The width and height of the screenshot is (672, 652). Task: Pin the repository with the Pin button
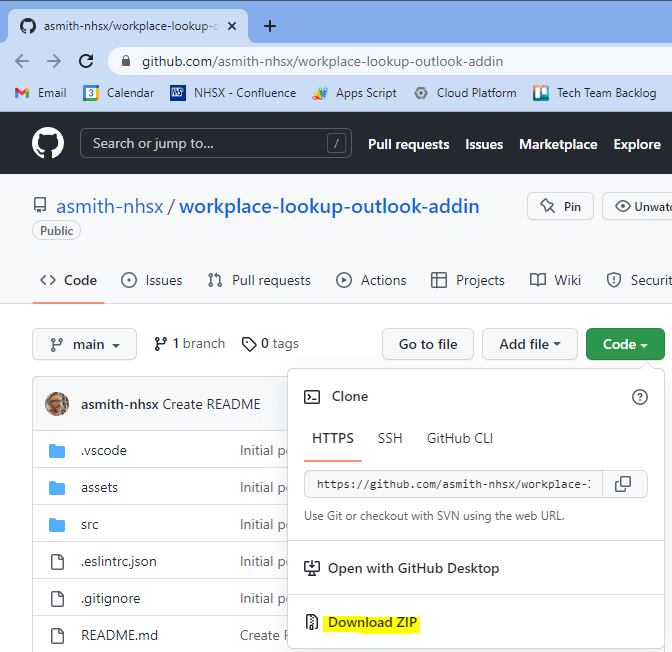point(560,206)
